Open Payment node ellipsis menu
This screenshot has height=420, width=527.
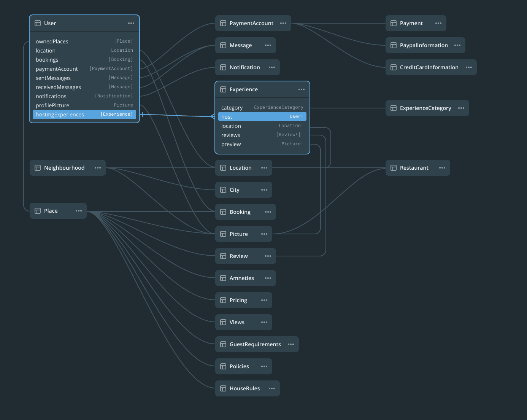(x=438, y=23)
